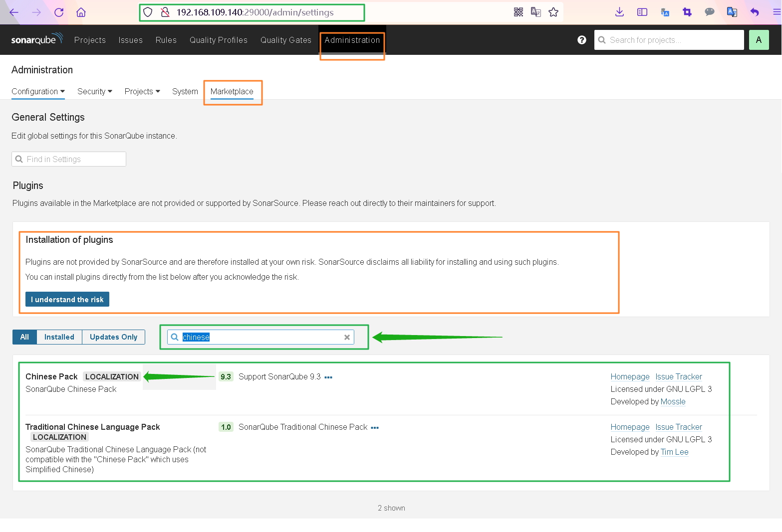Image resolution: width=782 pixels, height=532 pixels.
Task: Open Quality Profiles in top navigation
Action: [x=219, y=40]
